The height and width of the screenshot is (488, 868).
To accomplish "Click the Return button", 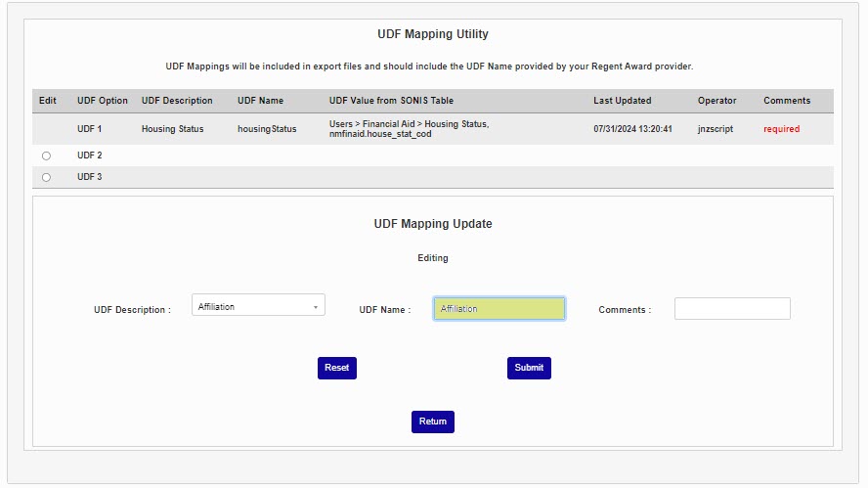I will (432, 421).
